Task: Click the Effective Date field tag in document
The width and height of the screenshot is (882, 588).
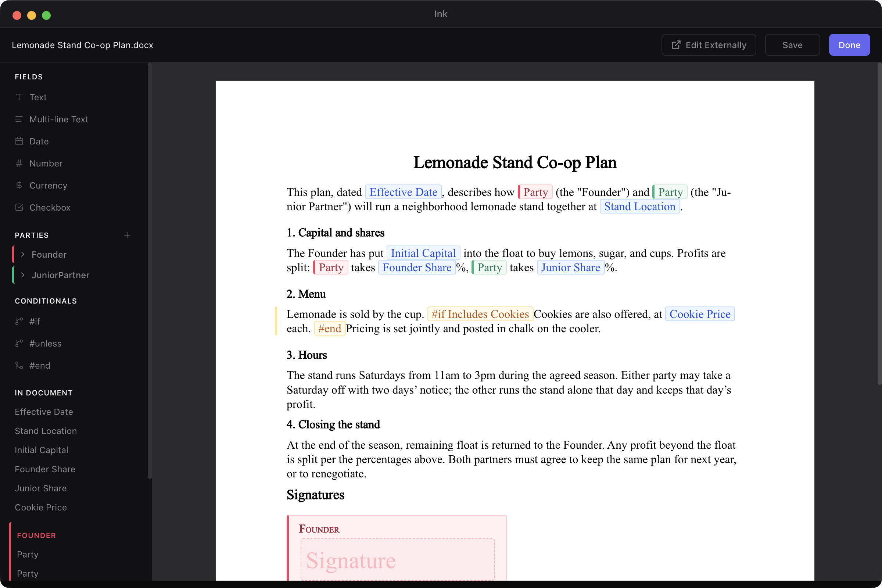Action: coord(403,192)
